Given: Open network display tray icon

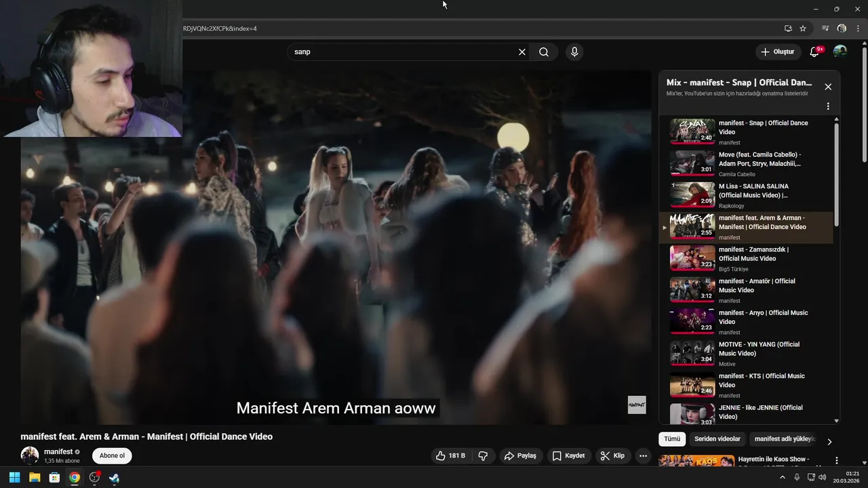Looking at the screenshot, I should point(810,477).
